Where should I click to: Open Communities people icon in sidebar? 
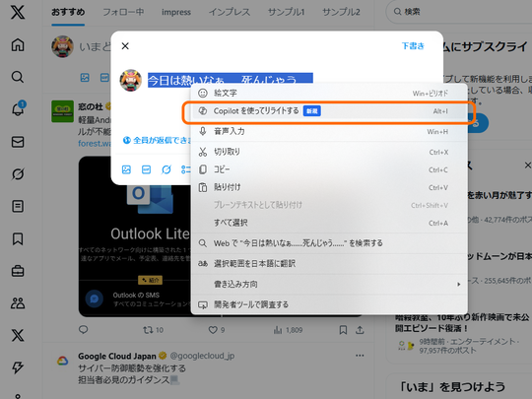click(x=18, y=303)
